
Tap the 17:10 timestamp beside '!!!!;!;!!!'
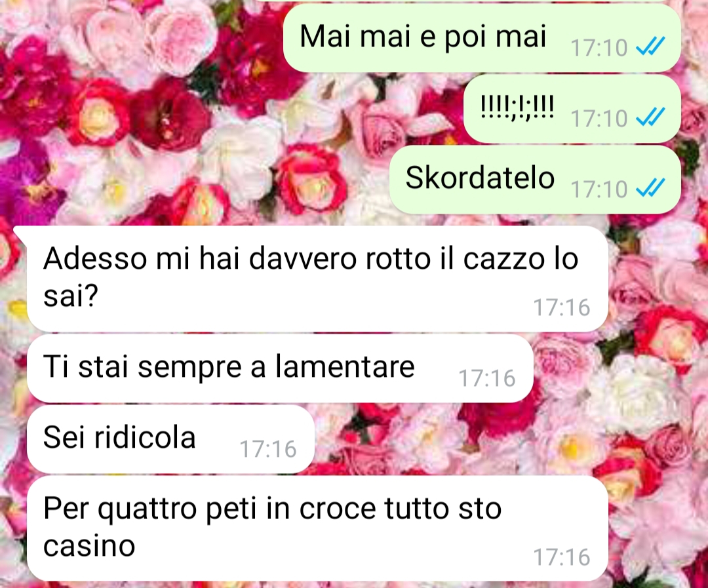[x=599, y=119]
